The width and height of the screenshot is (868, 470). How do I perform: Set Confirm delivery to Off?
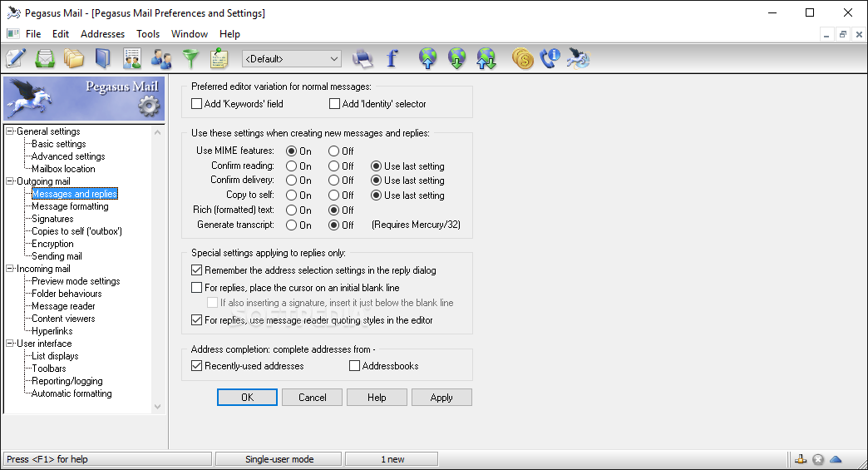pyautogui.click(x=333, y=180)
